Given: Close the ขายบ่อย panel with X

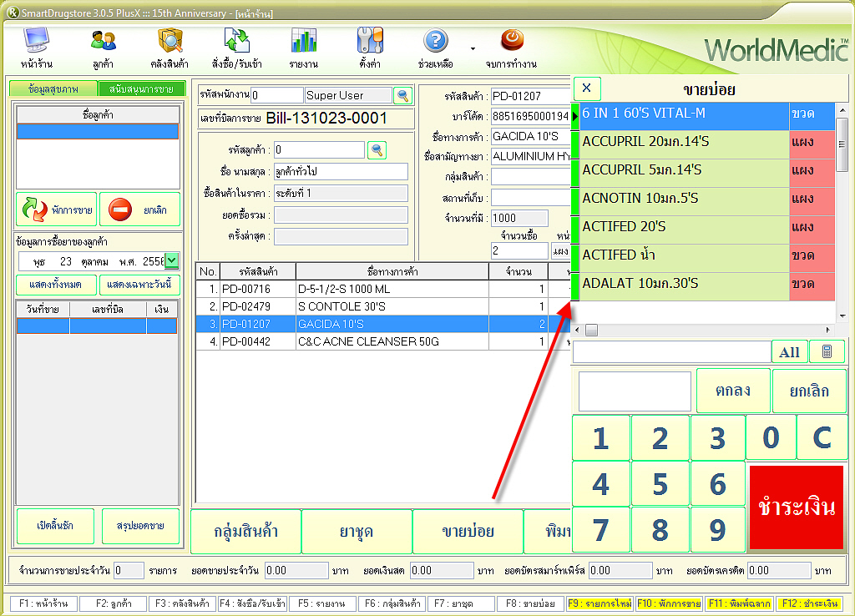Looking at the screenshot, I should [587, 88].
